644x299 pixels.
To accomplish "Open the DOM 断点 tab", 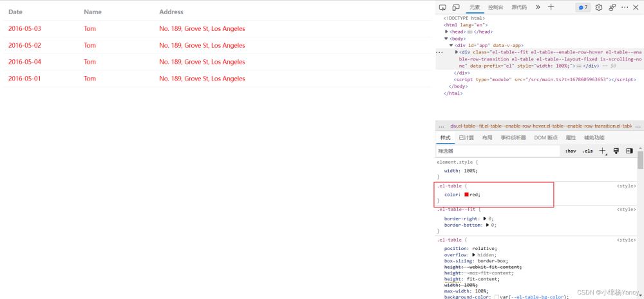I will point(546,138).
